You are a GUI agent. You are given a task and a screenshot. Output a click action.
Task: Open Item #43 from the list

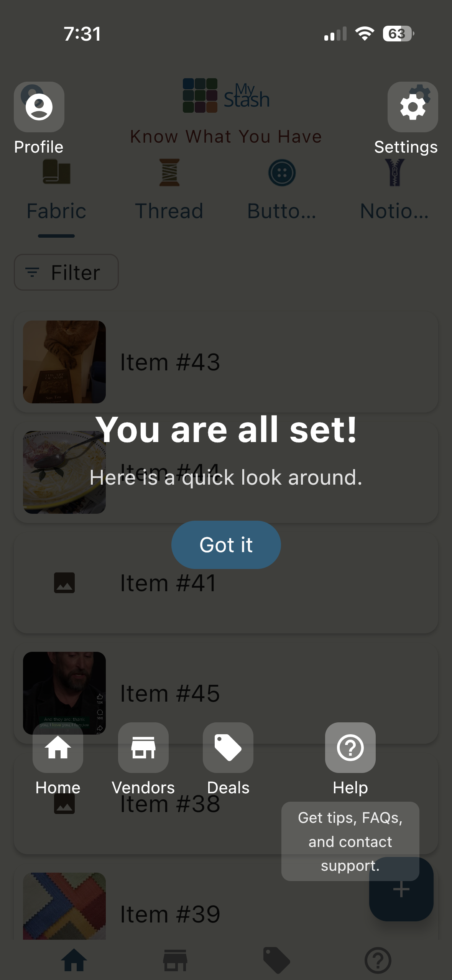(x=226, y=362)
